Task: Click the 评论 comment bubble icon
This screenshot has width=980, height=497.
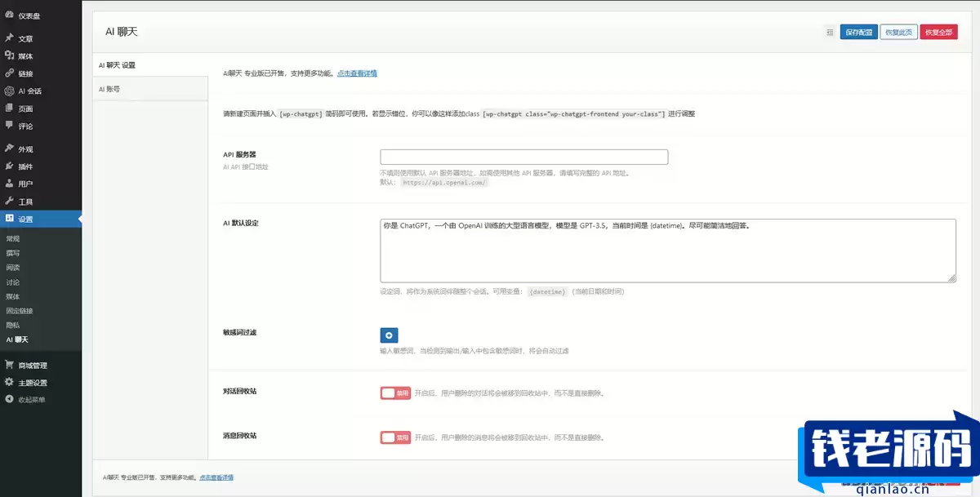Action: point(9,126)
